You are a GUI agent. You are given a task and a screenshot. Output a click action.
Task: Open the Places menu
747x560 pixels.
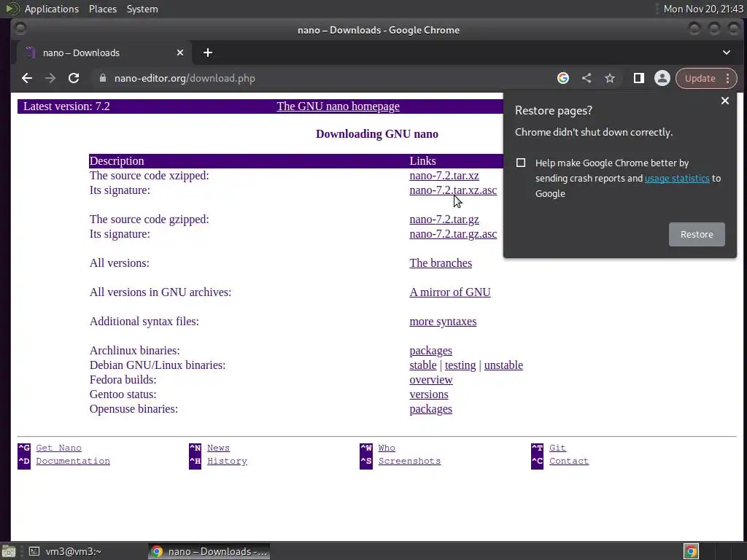pyautogui.click(x=103, y=9)
